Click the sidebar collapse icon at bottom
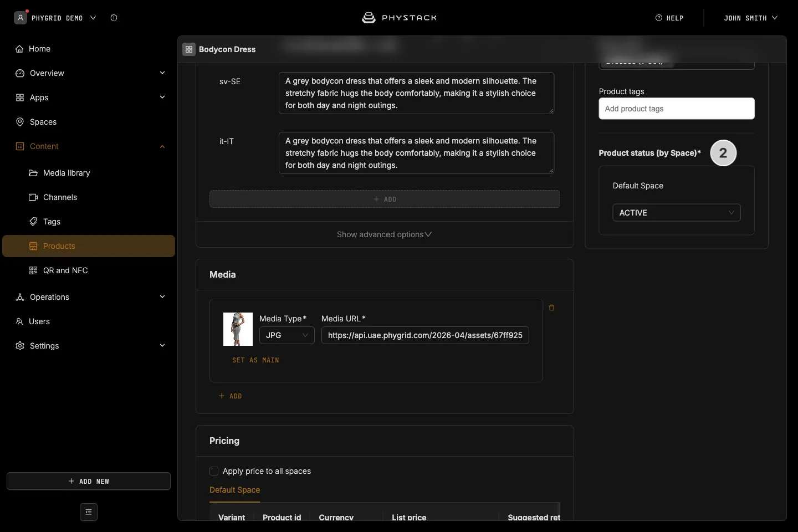798x532 pixels. click(x=89, y=512)
